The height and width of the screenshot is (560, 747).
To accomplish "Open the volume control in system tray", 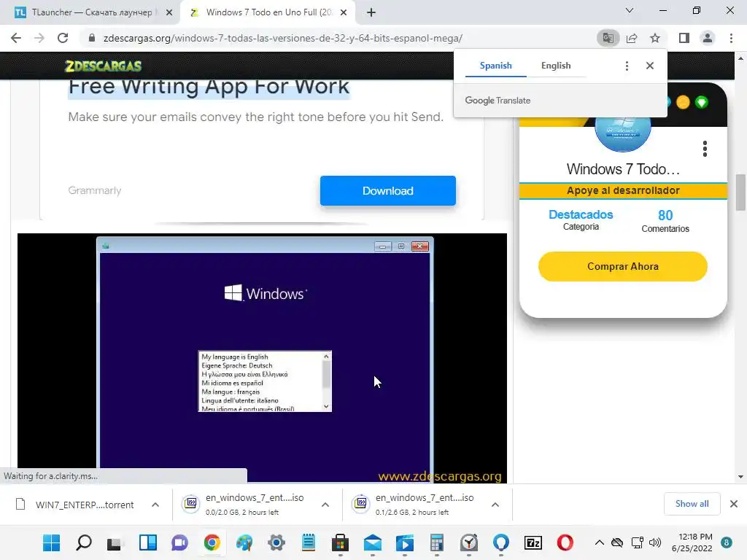I will 655,542.
